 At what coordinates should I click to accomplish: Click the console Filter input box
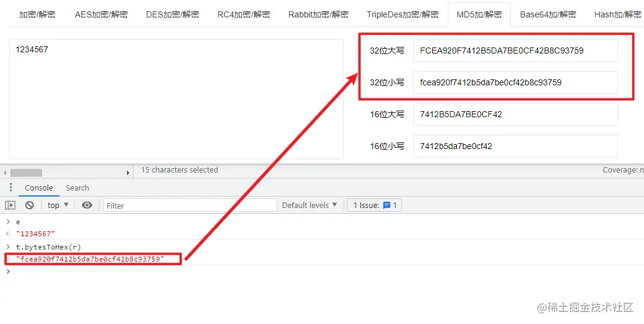[190, 206]
